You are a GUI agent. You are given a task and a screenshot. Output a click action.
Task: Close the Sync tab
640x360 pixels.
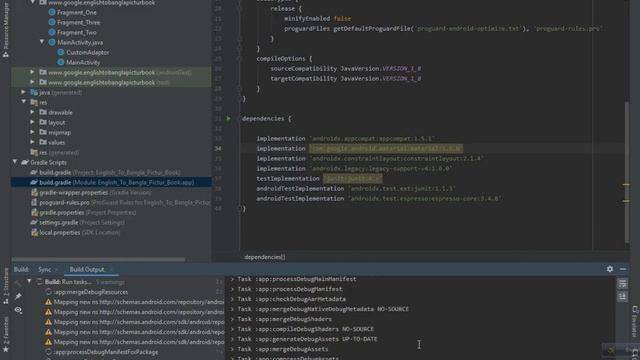tap(56, 269)
